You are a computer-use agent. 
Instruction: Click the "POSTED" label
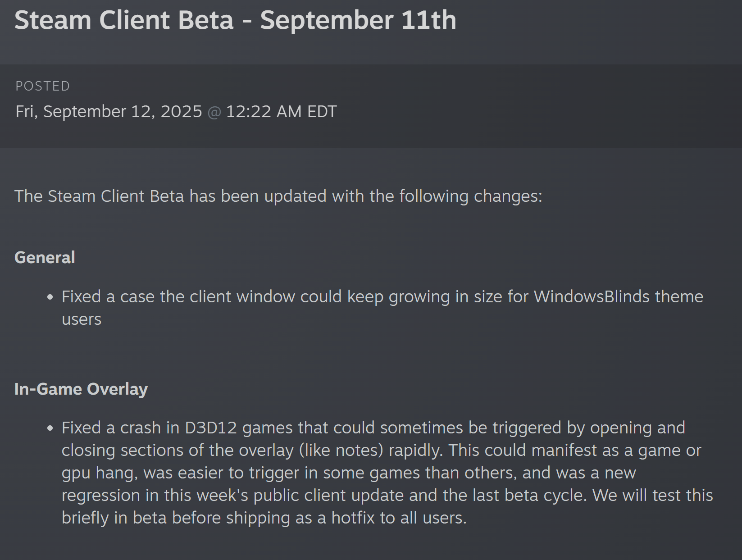point(43,86)
